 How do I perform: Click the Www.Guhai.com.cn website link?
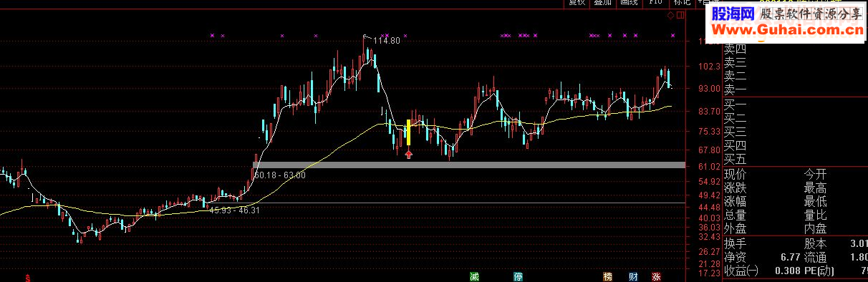coord(788,29)
